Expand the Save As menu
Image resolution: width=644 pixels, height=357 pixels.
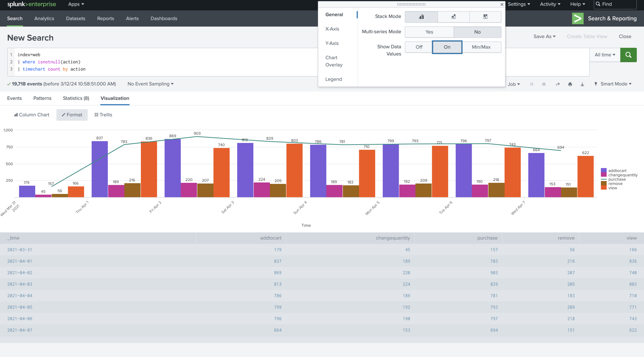click(544, 36)
